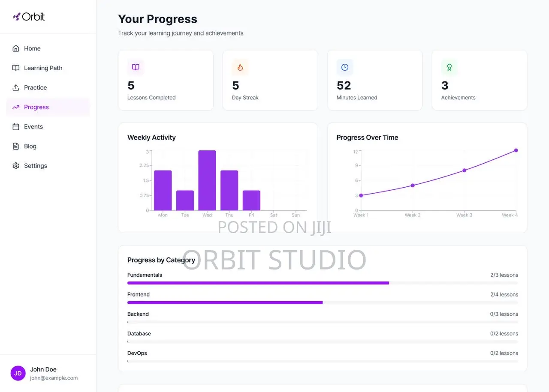
Task: Click the Settings gear icon
Action: pyautogui.click(x=16, y=166)
